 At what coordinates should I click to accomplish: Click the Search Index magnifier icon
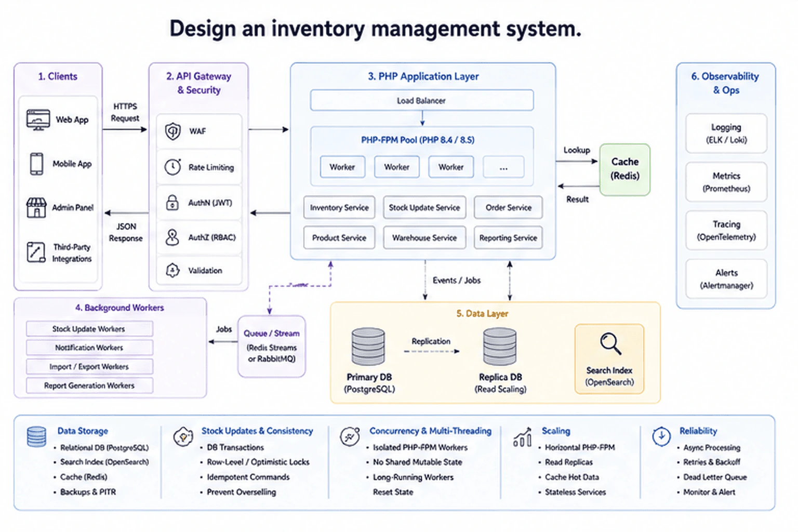[x=610, y=343]
